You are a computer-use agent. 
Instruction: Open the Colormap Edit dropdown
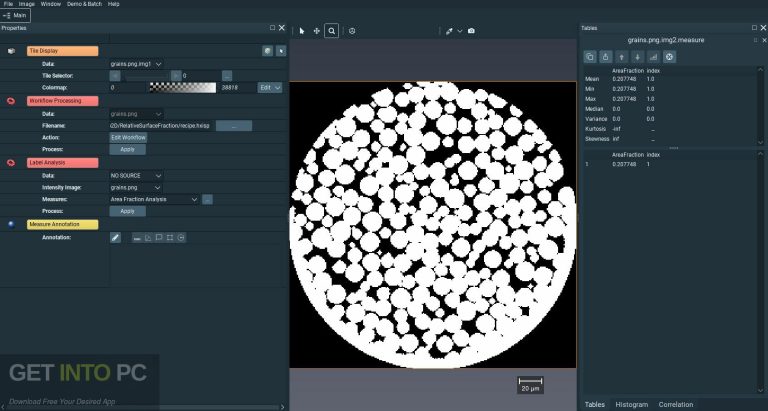click(x=270, y=88)
